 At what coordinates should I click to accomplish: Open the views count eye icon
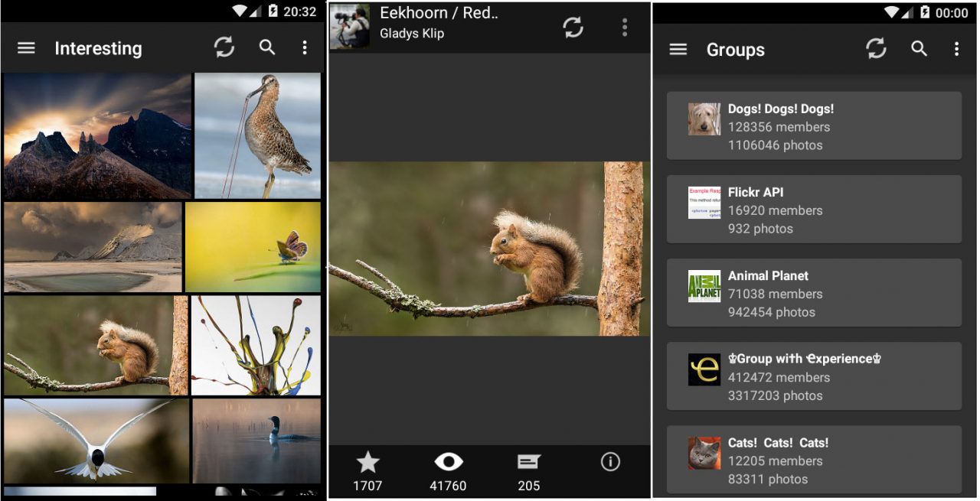click(448, 461)
